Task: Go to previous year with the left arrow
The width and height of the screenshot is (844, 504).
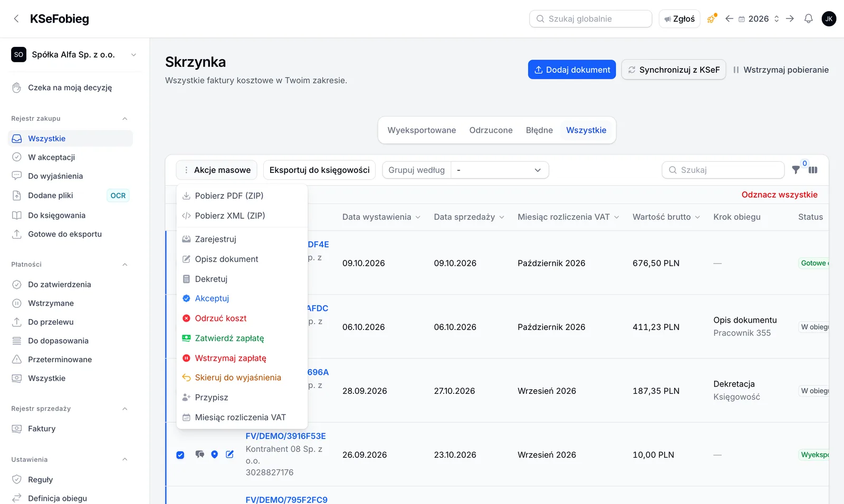Action: (729, 19)
